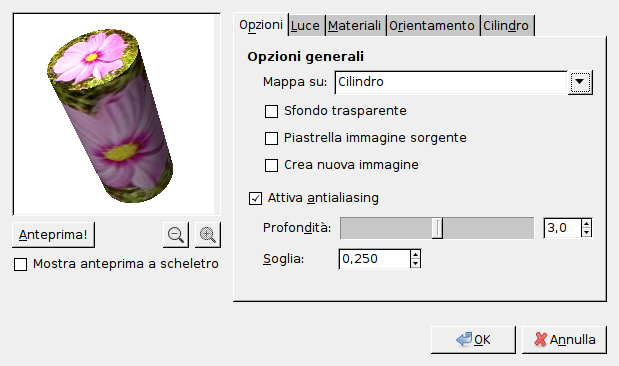
Task: Check Crea nuova immagine
Action: coord(271,165)
